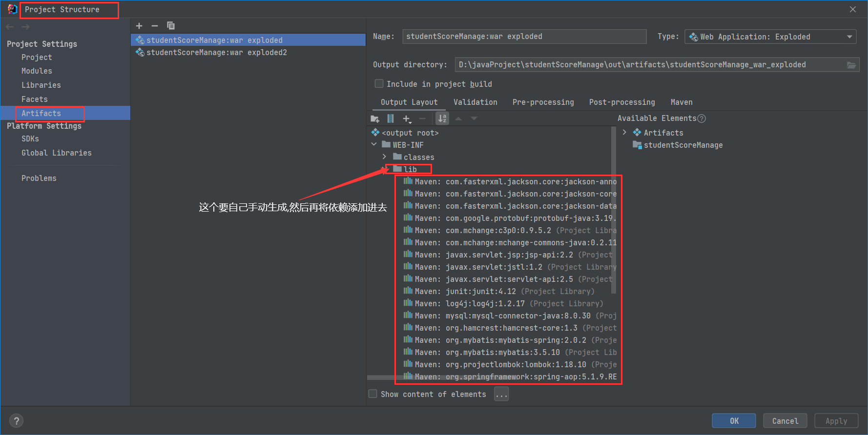The image size is (868, 435).
Task: Select lombok:1.18.10 library entry
Action: click(510, 364)
